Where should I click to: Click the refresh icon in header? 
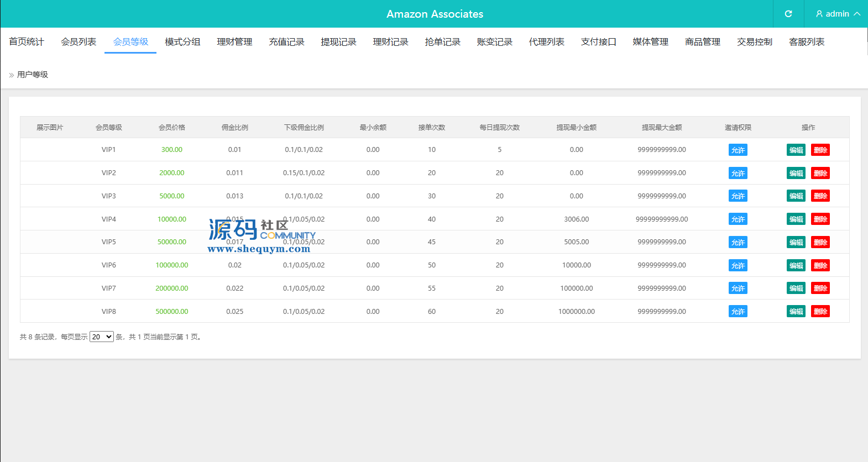(788, 14)
